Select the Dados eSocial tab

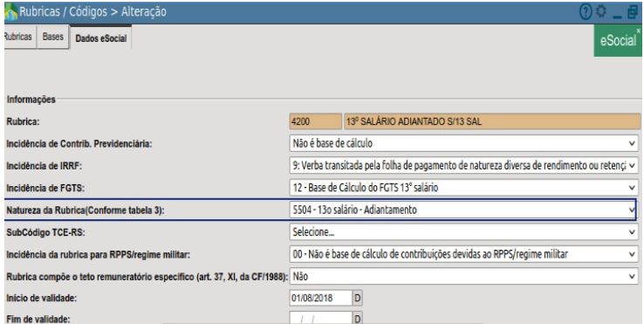pos(101,38)
